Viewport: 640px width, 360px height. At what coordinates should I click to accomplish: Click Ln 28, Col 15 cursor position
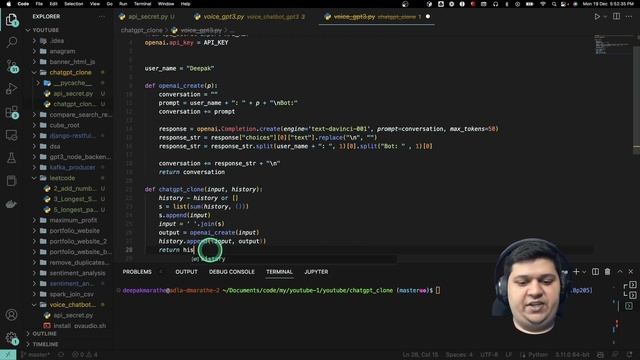tap(420, 355)
